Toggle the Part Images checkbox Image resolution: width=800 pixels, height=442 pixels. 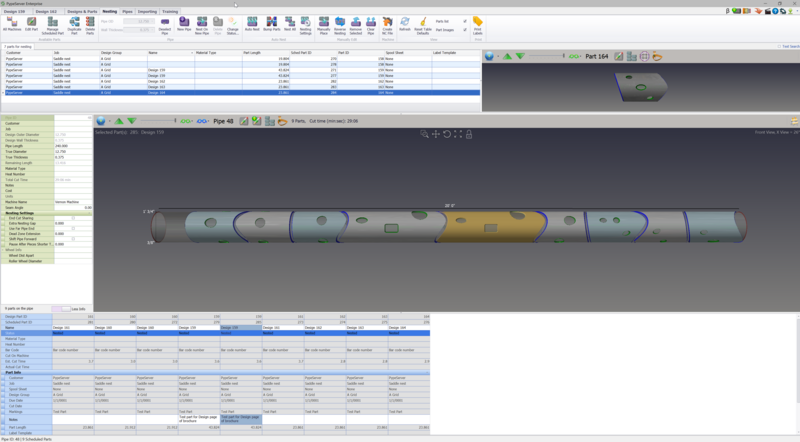[465, 29]
